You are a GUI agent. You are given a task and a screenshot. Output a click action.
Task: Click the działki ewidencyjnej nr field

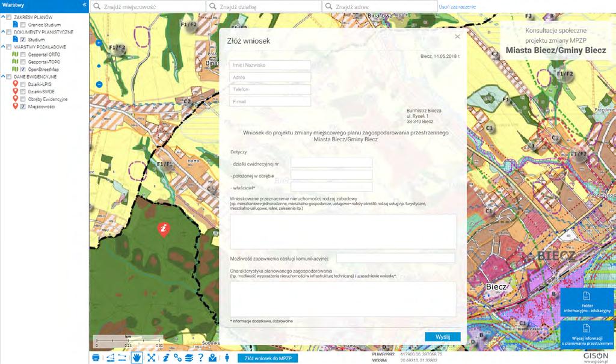(331, 163)
